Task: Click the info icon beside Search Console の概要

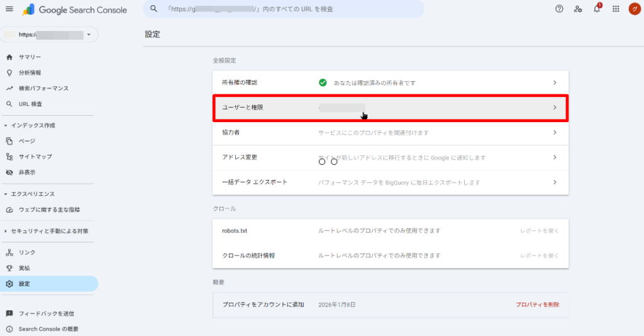Action: [9, 329]
